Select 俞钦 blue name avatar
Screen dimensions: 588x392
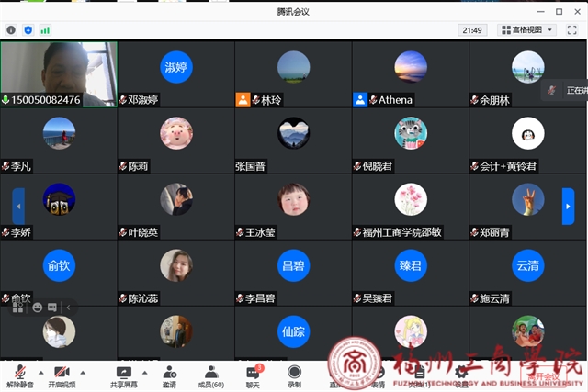(59, 265)
